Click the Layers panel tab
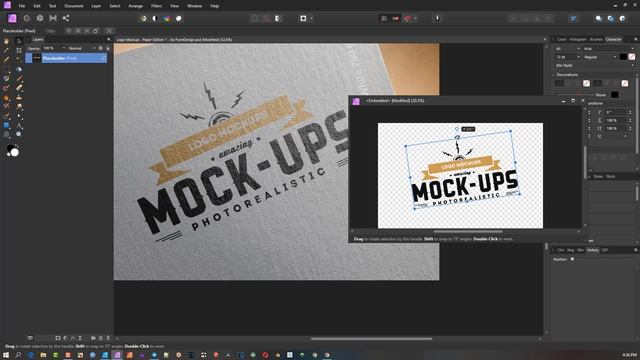Screen dimensions: 640x360 [x=38, y=40]
